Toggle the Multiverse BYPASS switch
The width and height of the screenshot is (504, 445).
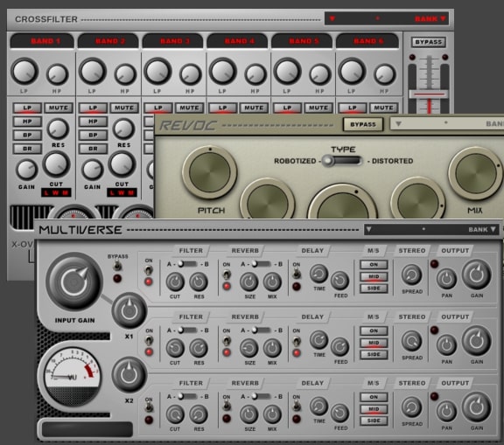pyautogui.click(x=117, y=266)
